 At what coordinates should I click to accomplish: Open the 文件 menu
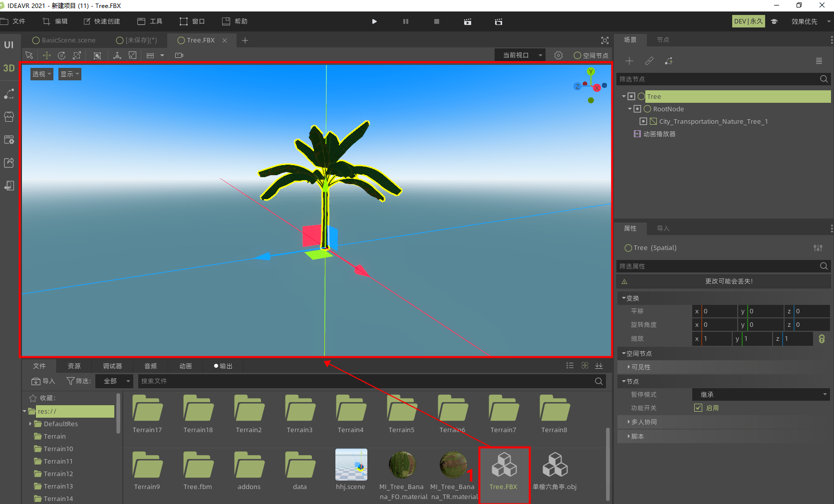(x=13, y=21)
